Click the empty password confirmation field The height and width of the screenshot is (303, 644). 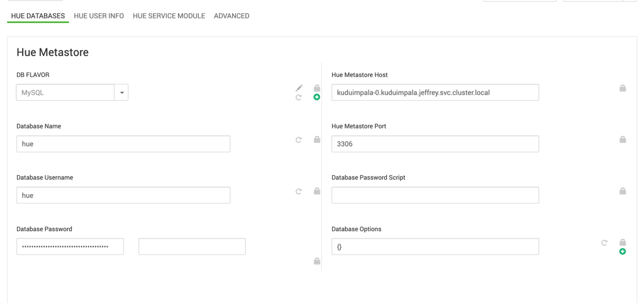coord(192,247)
